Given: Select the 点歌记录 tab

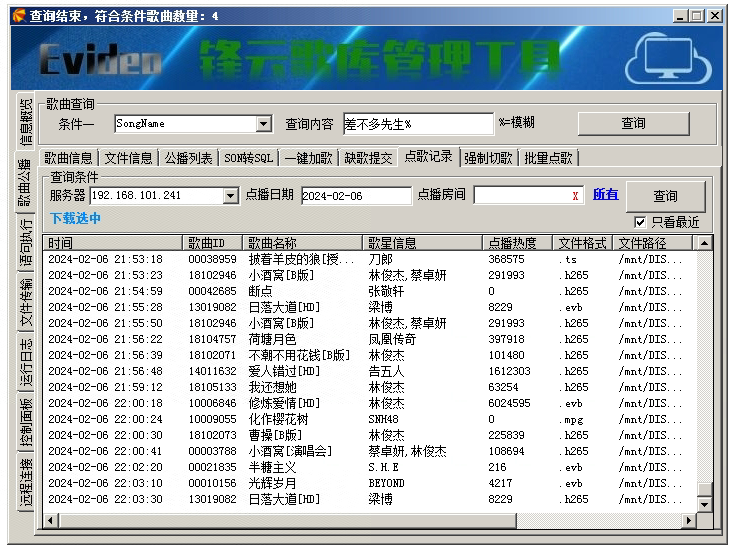Looking at the screenshot, I should pyautogui.click(x=428, y=157).
